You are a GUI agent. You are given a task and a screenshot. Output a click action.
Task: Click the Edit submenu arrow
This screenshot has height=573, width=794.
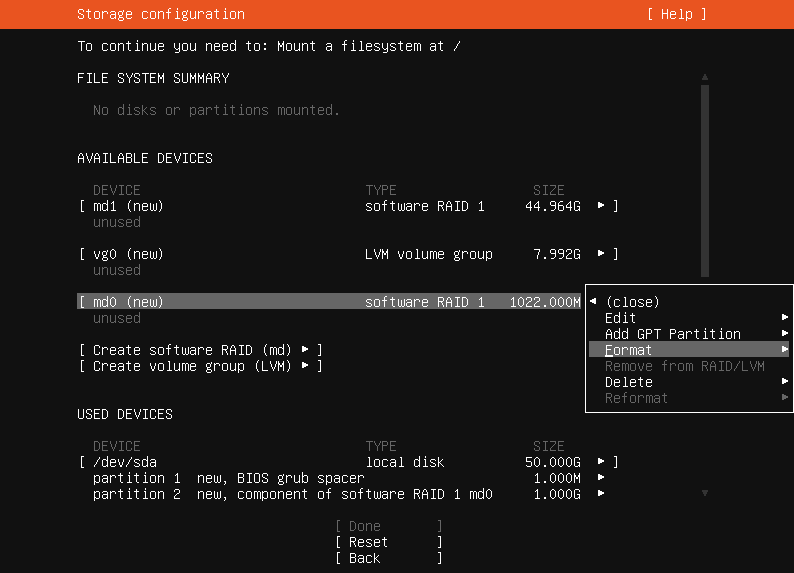tap(784, 317)
